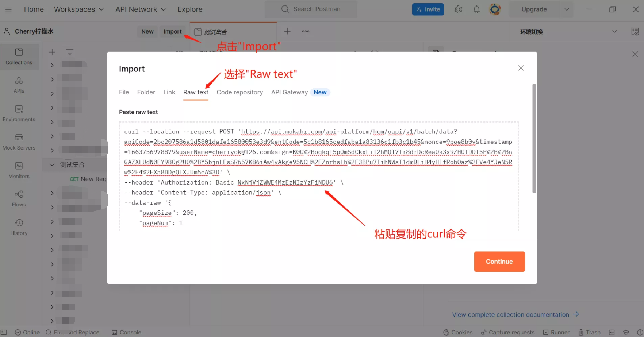The image size is (644, 337).
Task: Close the Import dialog
Action: 521,68
